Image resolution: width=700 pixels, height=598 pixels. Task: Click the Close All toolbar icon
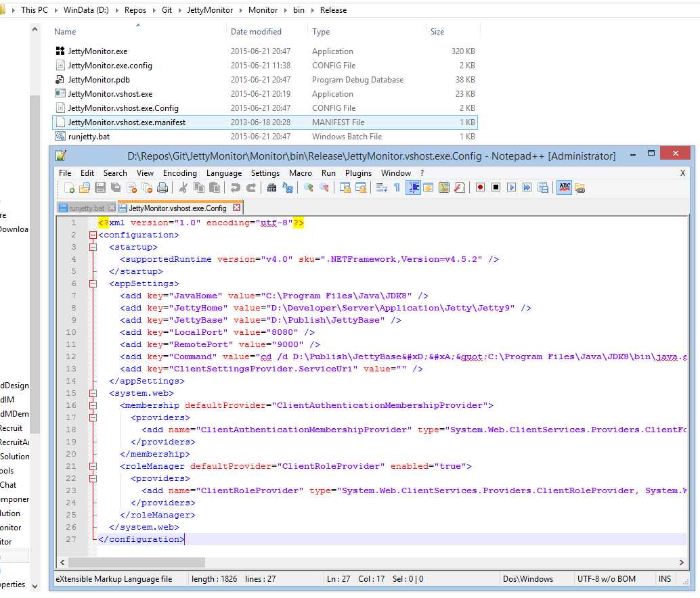point(147,188)
